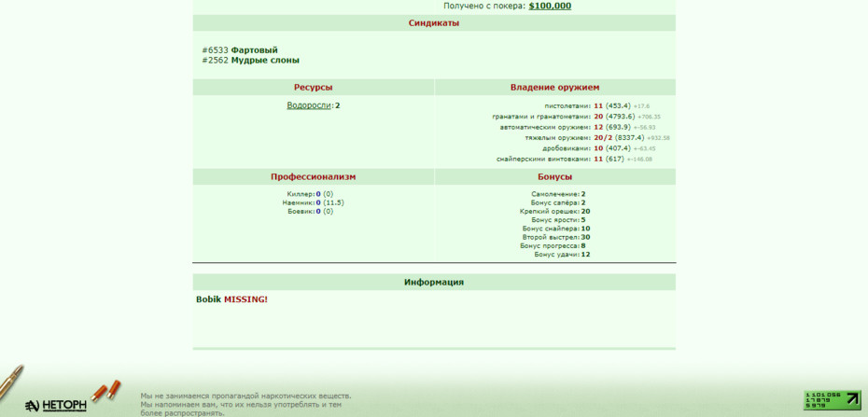Viewport: 868px width, 417px height.
Task: Open syndicate Мудрые слоны
Action: 265,61
